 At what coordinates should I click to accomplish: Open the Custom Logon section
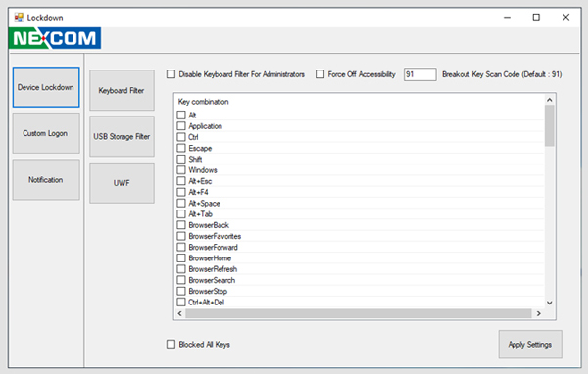pos(46,133)
